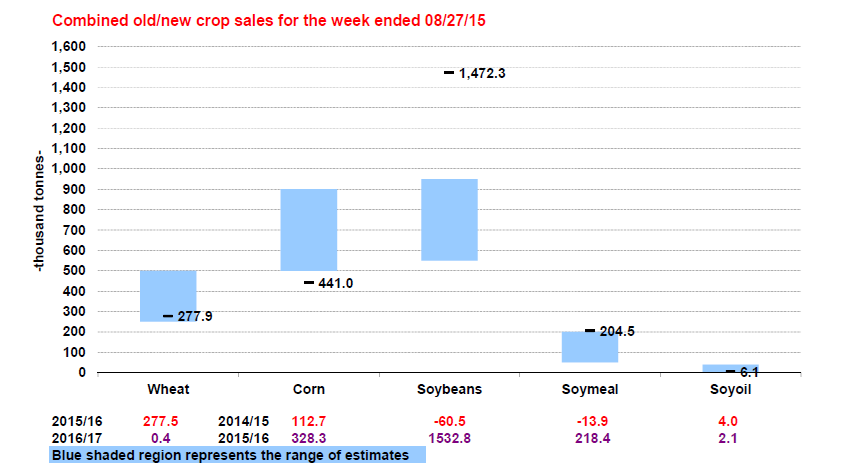Select the 441.0 Corn data marker
Viewport: 860px width, 465px height.
309,283
